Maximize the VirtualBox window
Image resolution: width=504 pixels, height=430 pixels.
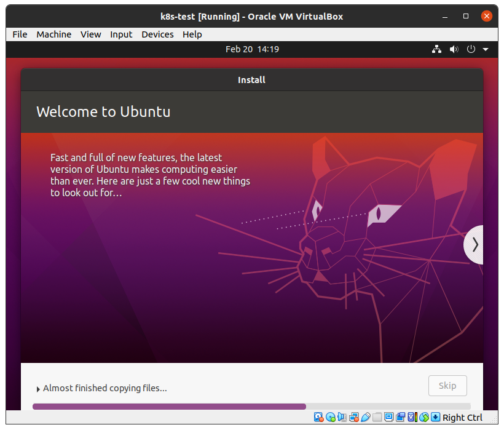466,16
